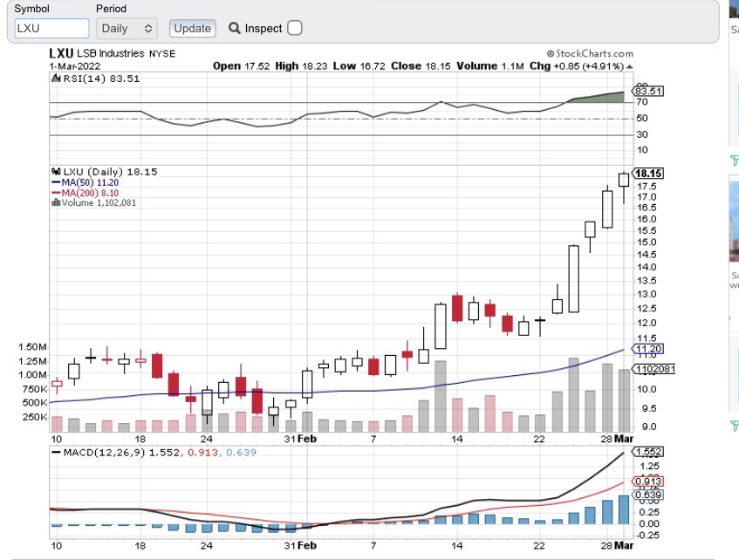The width and height of the screenshot is (739, 560).
Task: Click the volume axis label 1102081
Action: [653, 369]
